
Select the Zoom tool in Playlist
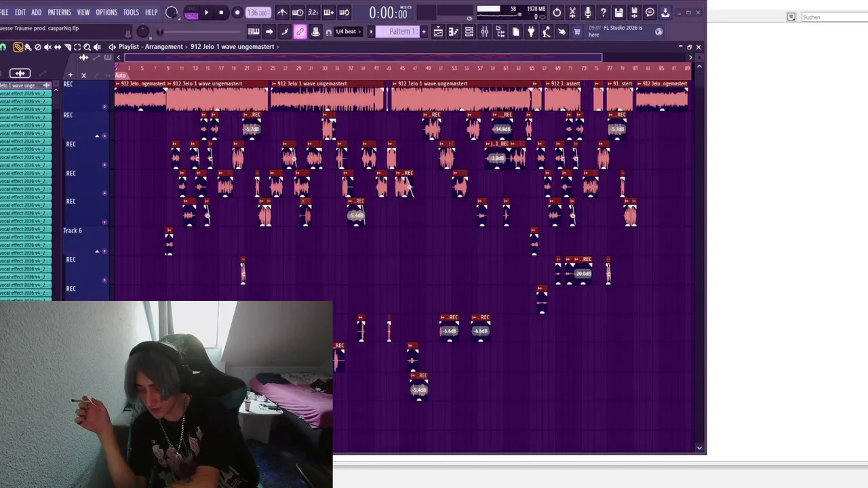point(87,47)
